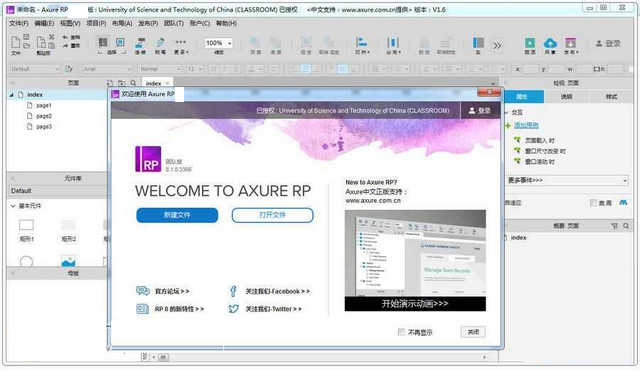Click the close button at bottom of welcome dialog
640x370 pixels.
coord(473,332)
